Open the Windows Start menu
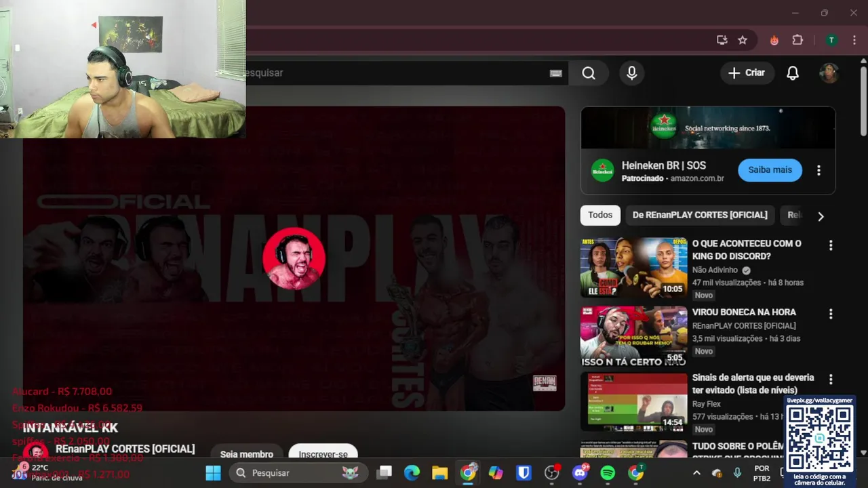Screen dimensions: 868x488 [x=213, y=473]
